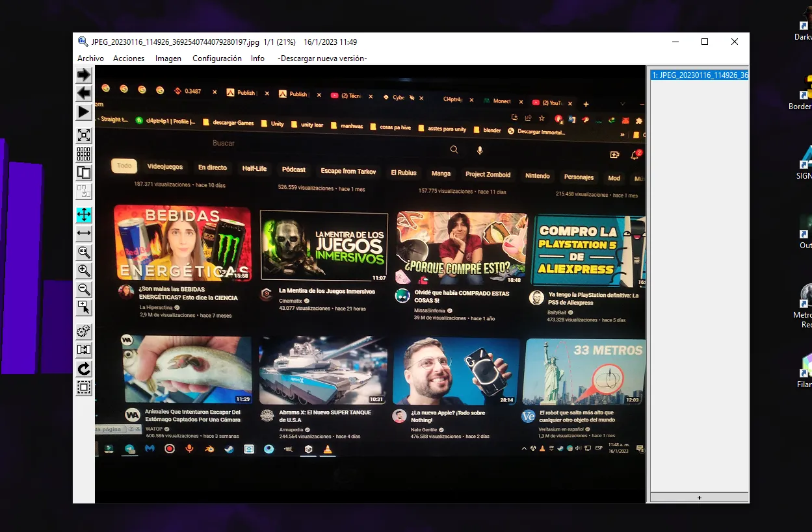Open the thumbnails grid view
The width and height of the screenshot is (812, 532).
pyautogui.click(x=84, y=154)
